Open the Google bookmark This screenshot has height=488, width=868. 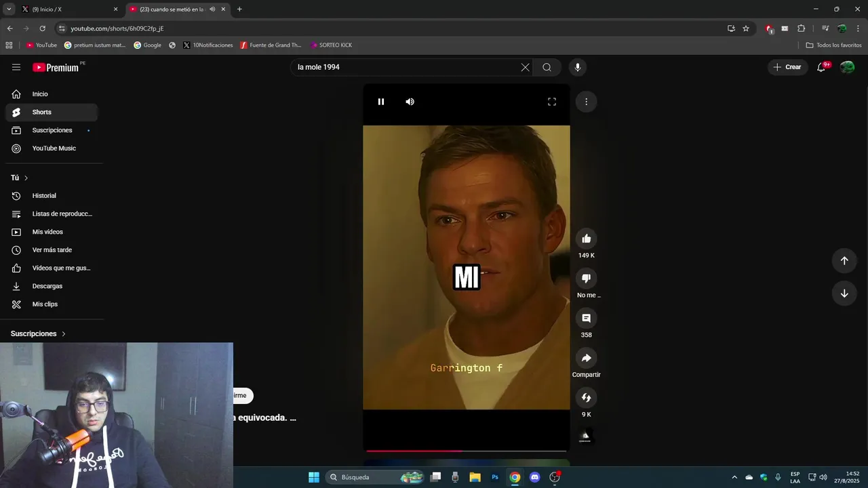[x=148, y=45]
